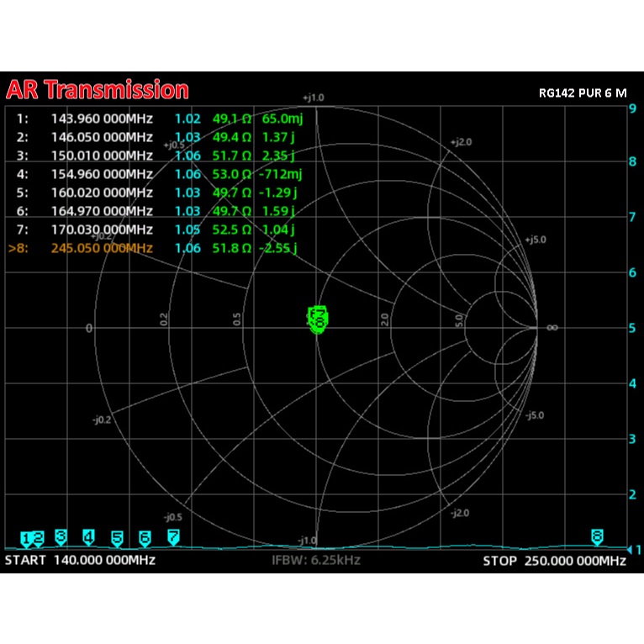Click the +j2.0 Smith chart label
The height and width of the screenshot is (644, 644).
pyautogui.click(x=462, y=142)
